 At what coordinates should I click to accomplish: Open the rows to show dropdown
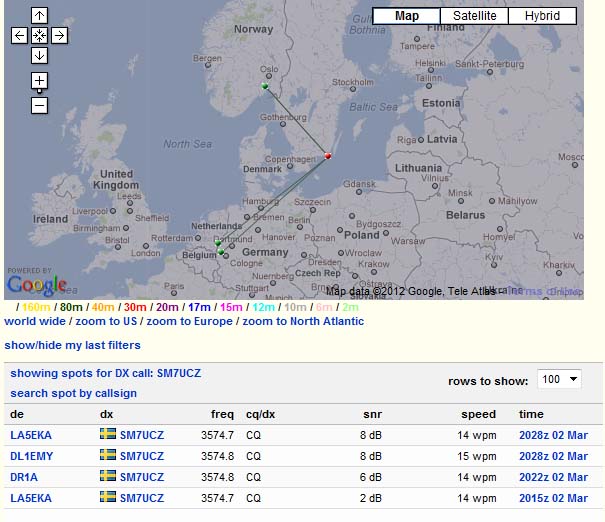(560, 380)
